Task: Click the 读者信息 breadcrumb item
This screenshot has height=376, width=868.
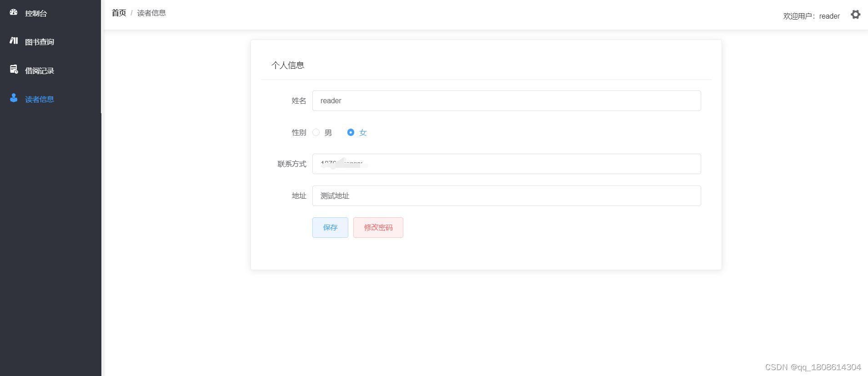Action: [x=151, y=13]
